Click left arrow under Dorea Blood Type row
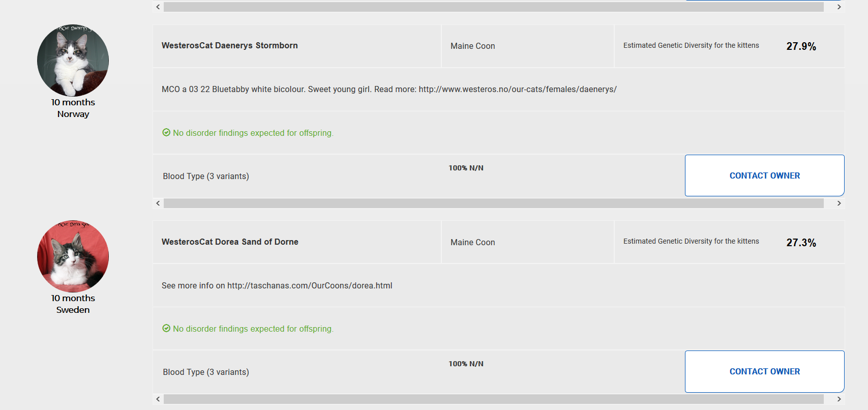Screen dimensions: 868x410 pyautogui.click(x=158, y=399)
